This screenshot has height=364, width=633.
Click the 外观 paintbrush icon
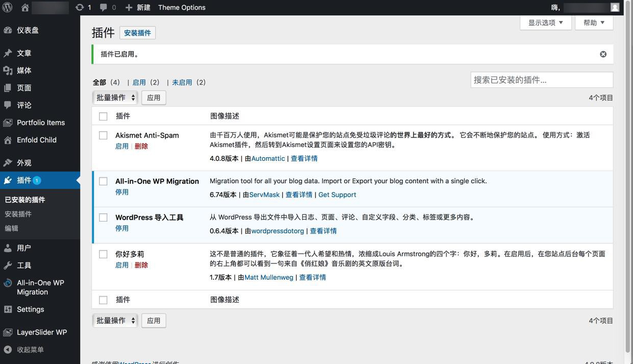tap(8, 163)
